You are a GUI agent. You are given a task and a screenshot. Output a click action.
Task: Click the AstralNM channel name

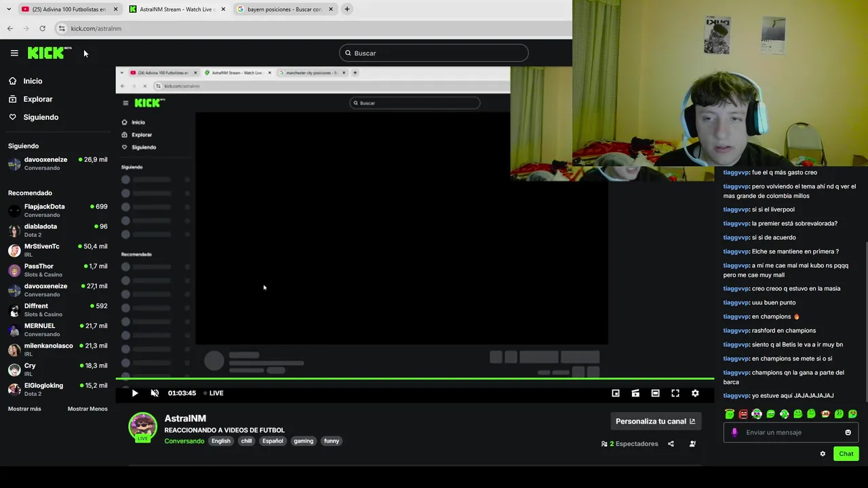[185, 418]
